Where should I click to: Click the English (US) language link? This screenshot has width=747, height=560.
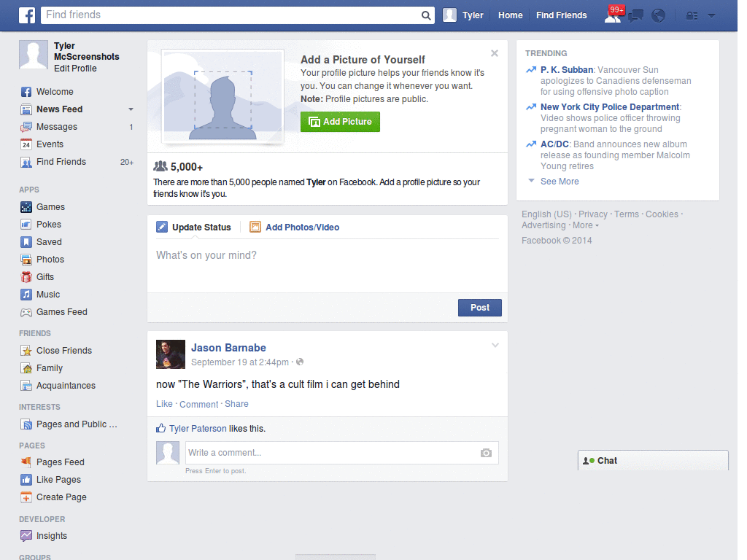pos(546,214)
